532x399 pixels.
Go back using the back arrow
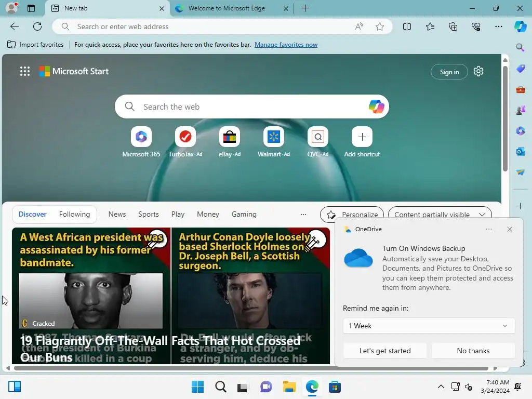click(x=15, y=26)
